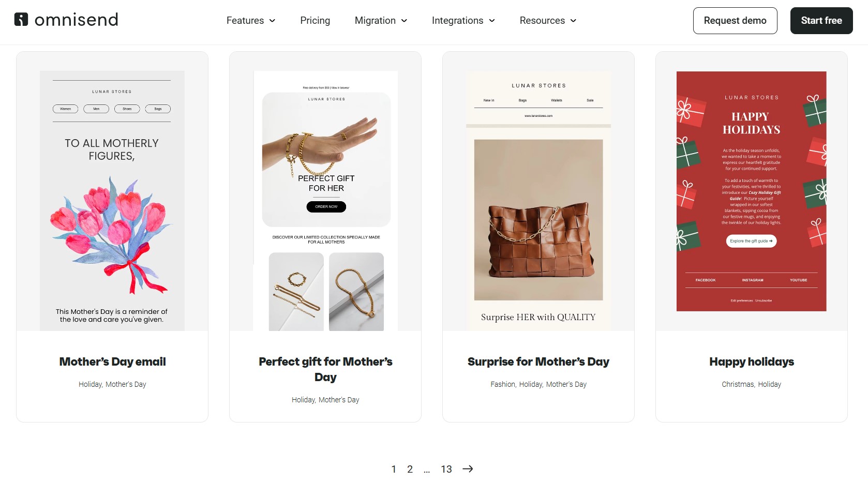The width and height of the screenshot is (868, 483).
Task: Click the Request demo button
Action: click(x=735, y=21)
